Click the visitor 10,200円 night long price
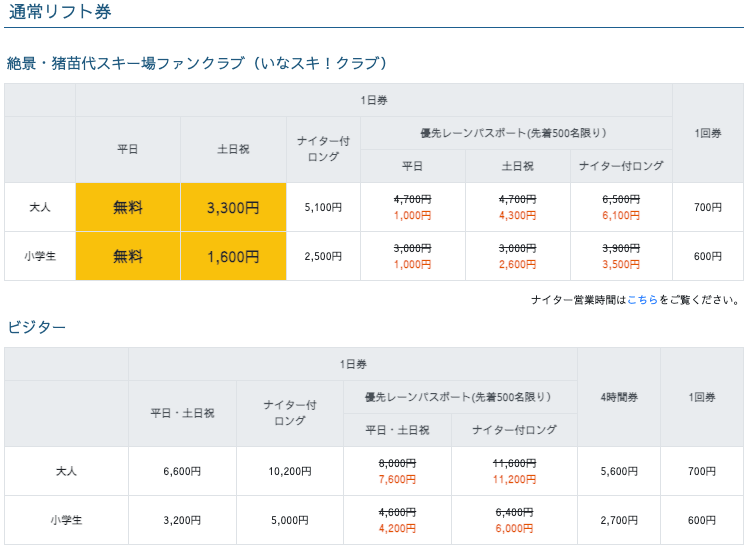 [290, 471]
